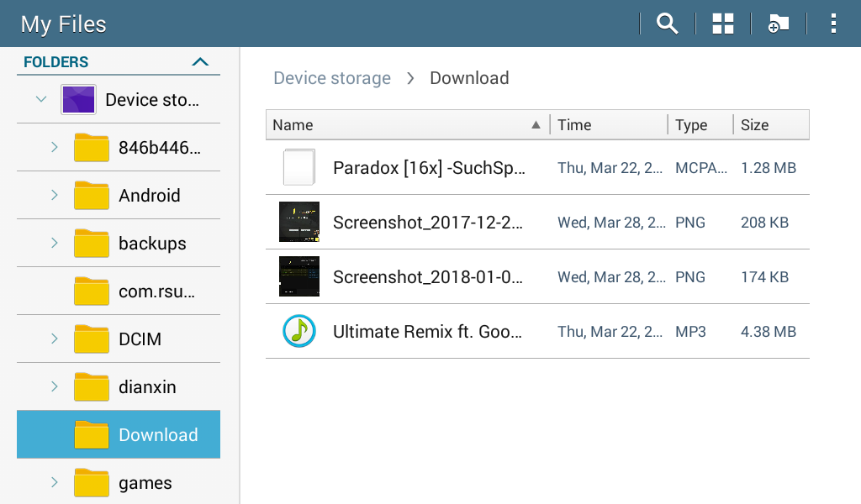This screenshot has height=504, width=861.
Task: Select the '846b446...' folder label
Action: (159, 148)
